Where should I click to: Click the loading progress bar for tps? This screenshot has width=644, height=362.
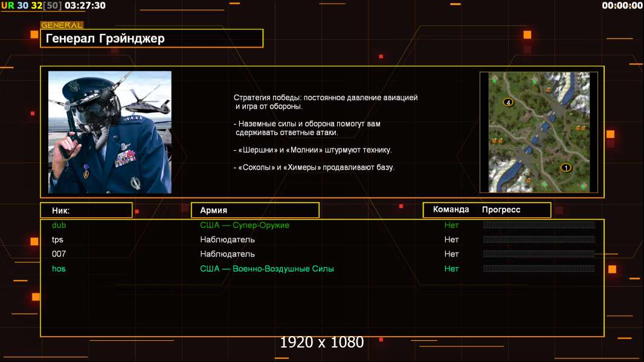click(539, 239)
